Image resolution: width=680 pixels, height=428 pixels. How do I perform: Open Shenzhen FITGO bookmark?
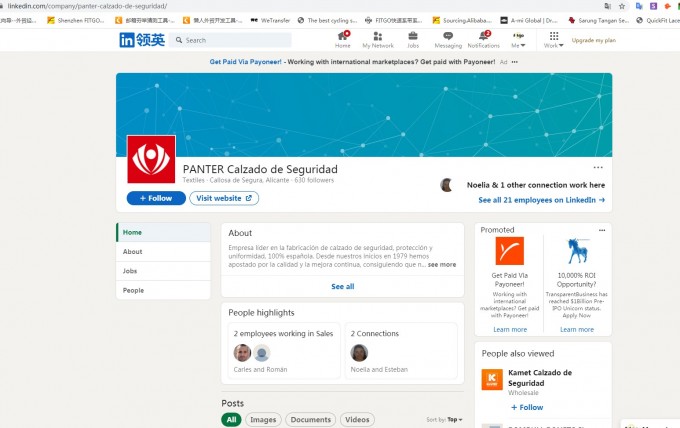coord(76,20)
